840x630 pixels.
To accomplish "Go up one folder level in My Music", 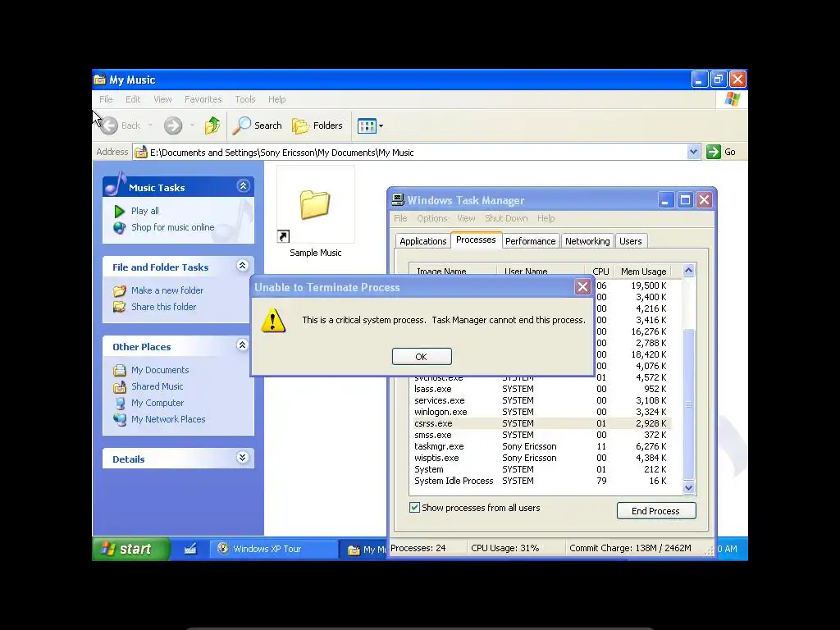I will 212,126.
